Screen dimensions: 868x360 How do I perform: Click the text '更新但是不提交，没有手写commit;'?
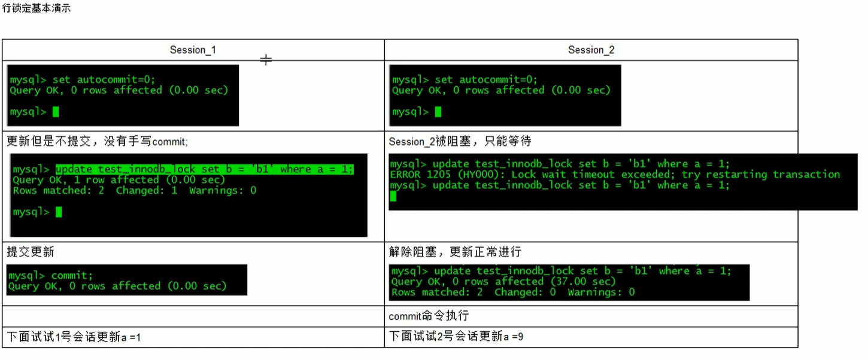97,142
